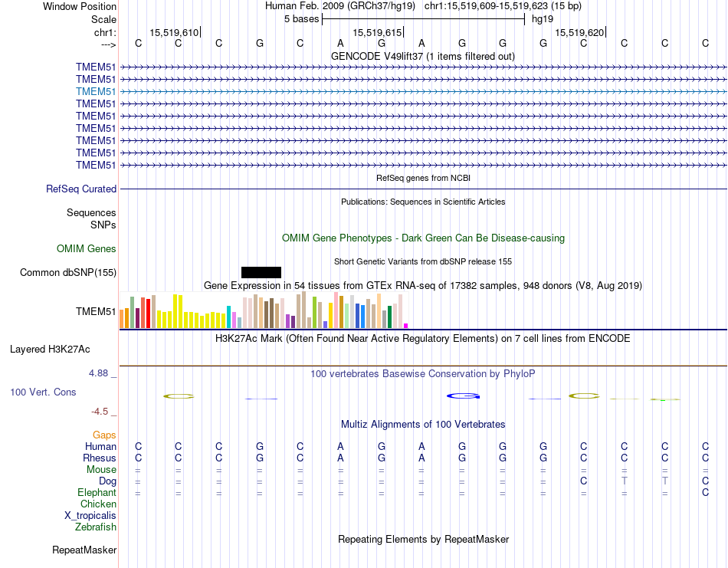Viewport: 728px width, 568px height.
Task: Open the GENCODE V49lift37 track title
Action: click(x=422, y=56)
